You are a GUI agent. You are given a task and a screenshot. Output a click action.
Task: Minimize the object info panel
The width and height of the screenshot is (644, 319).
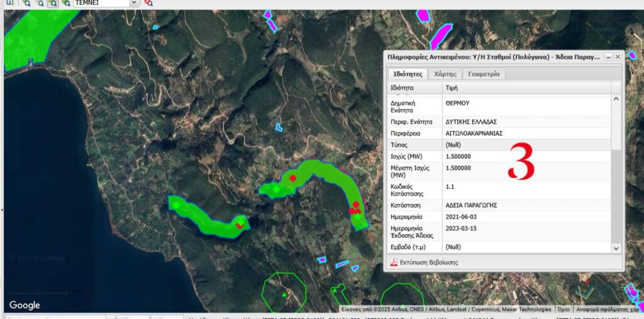pos(608,57)
